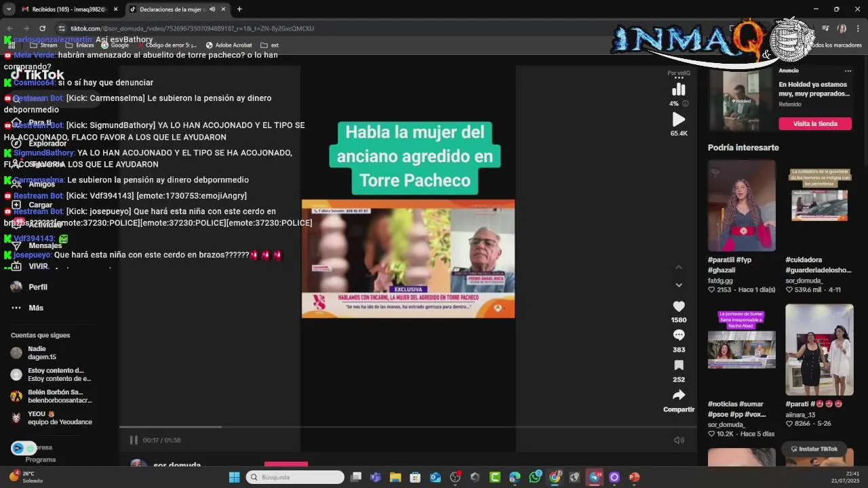Viewport: 868px width, 488px height.
Task: Open the Google bookmark
Action: coord(115,45)
